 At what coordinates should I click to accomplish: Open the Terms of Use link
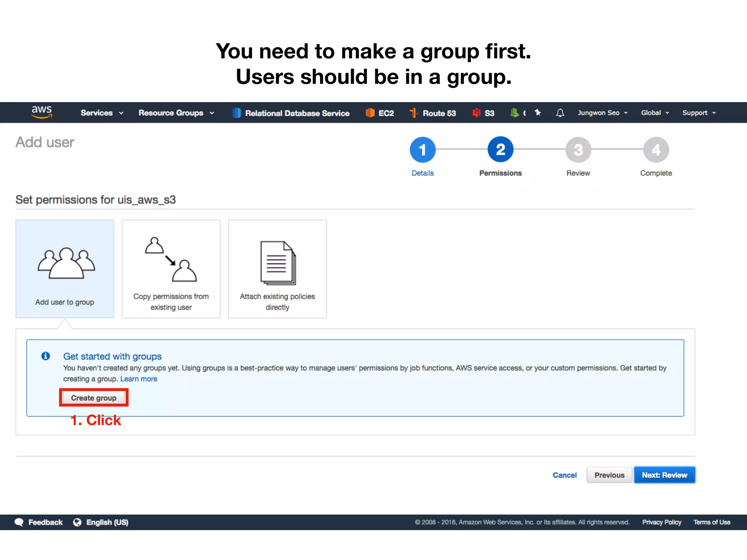coord(712,522)
